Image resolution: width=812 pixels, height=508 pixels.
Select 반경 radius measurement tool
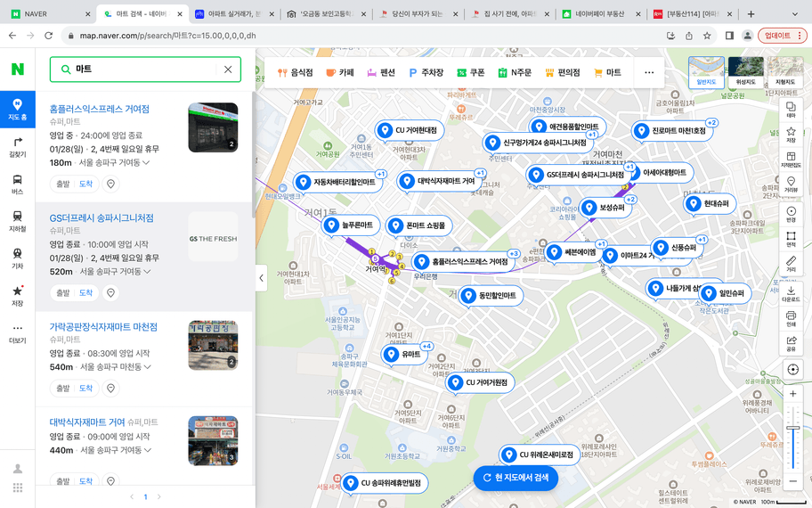791,214
